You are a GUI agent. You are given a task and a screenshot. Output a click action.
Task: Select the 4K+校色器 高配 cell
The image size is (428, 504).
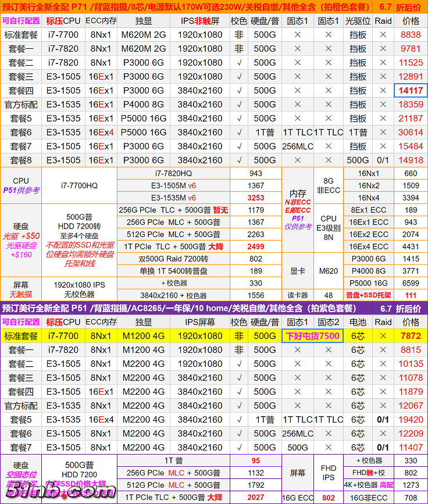point(369,485)
